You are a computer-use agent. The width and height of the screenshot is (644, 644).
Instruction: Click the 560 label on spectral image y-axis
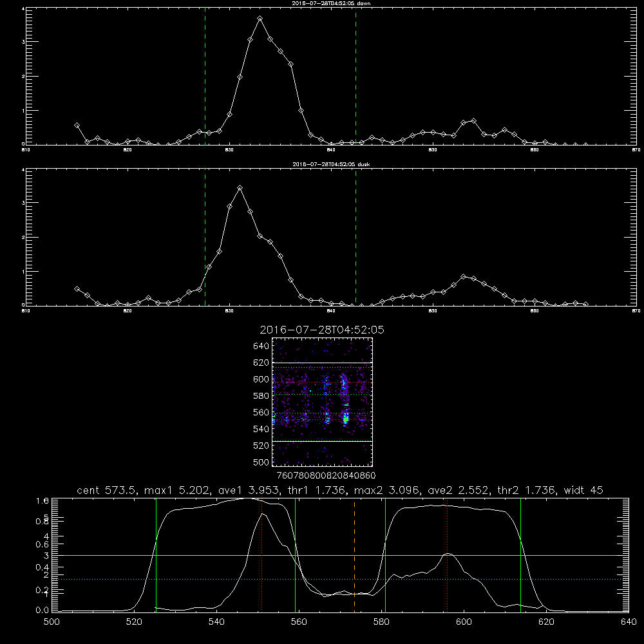pyautogui.click(x=261, y=412)
